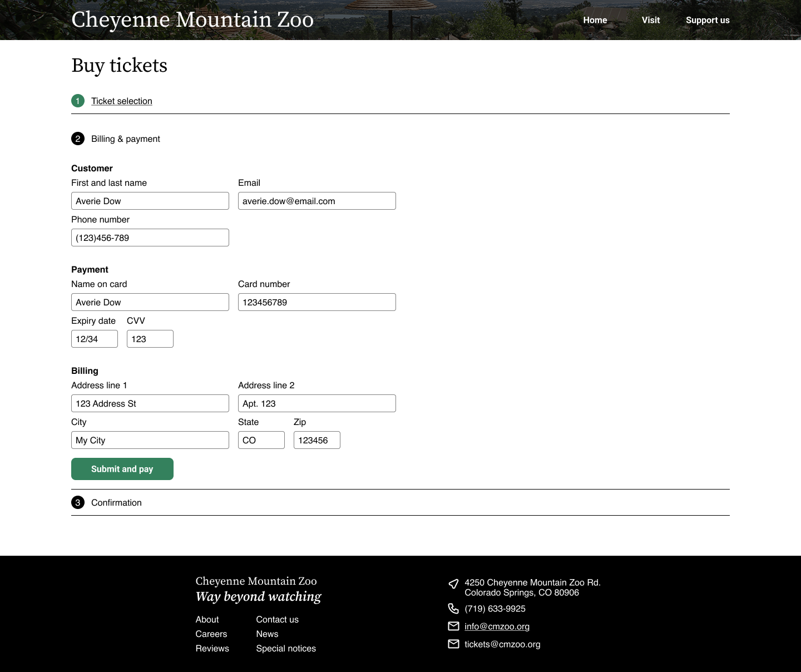Focus the City input field
Image resolution: width=801 pixels, height=672 pixels.
[150, 440]
